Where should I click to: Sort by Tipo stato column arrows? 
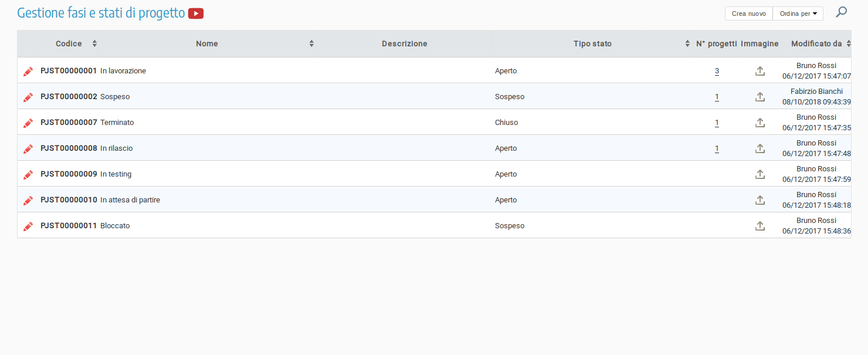[x=687, y=43]
